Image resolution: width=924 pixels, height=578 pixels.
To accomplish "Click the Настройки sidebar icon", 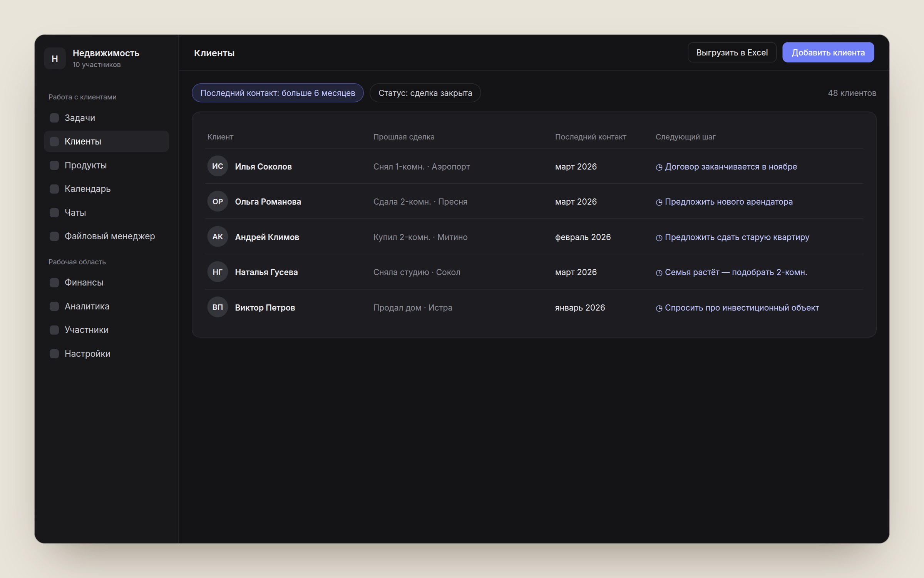I will click(54, 354).
